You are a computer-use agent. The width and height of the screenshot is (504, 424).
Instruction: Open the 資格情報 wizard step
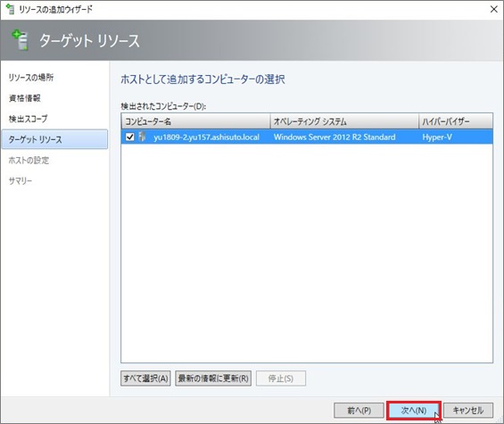tap(24, 98)
